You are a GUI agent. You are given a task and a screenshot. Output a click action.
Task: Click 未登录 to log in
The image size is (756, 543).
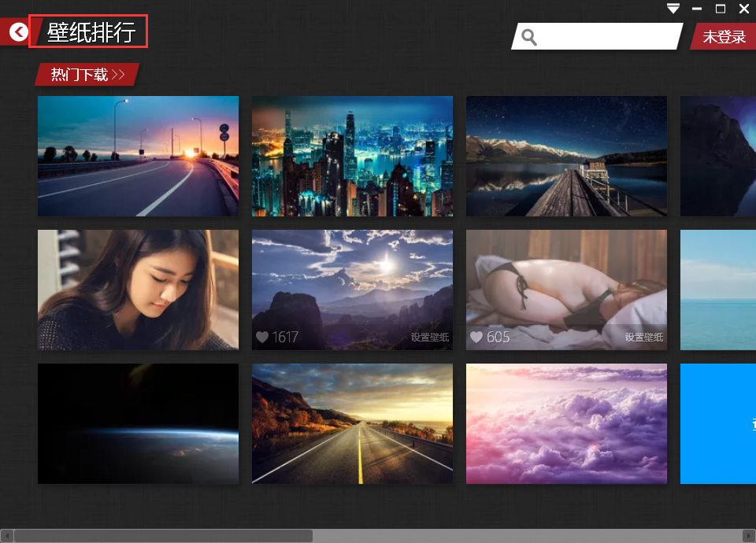click(x=724, y=36)
